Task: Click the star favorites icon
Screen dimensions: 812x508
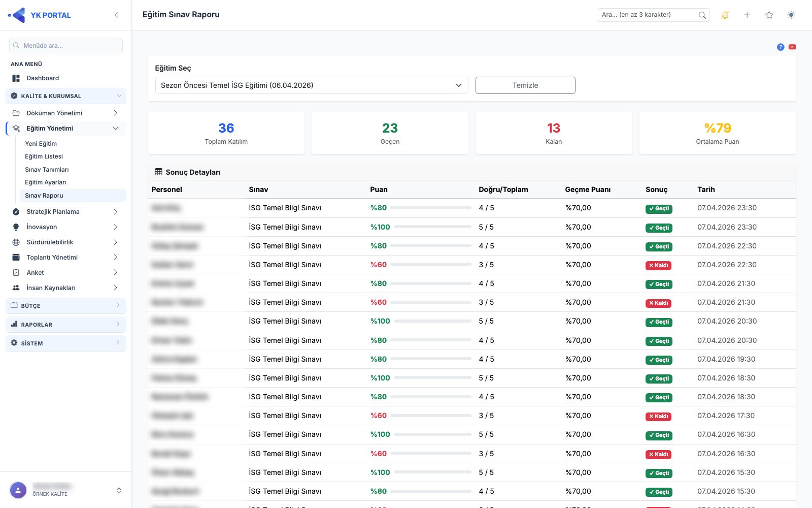Action: tap(769, 15)
